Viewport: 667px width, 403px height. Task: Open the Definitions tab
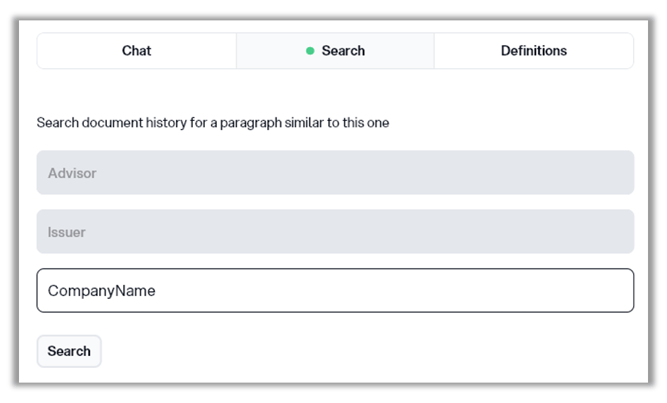point(533,51)
